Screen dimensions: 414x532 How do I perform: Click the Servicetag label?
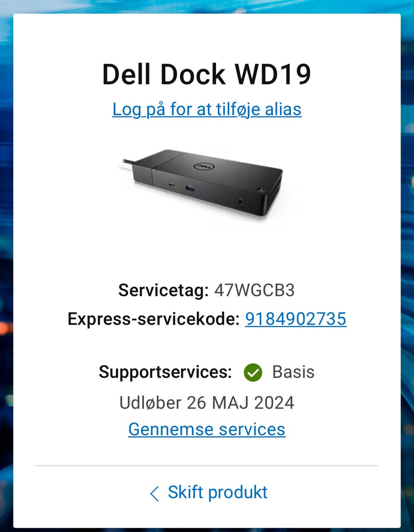coord(164,290)
